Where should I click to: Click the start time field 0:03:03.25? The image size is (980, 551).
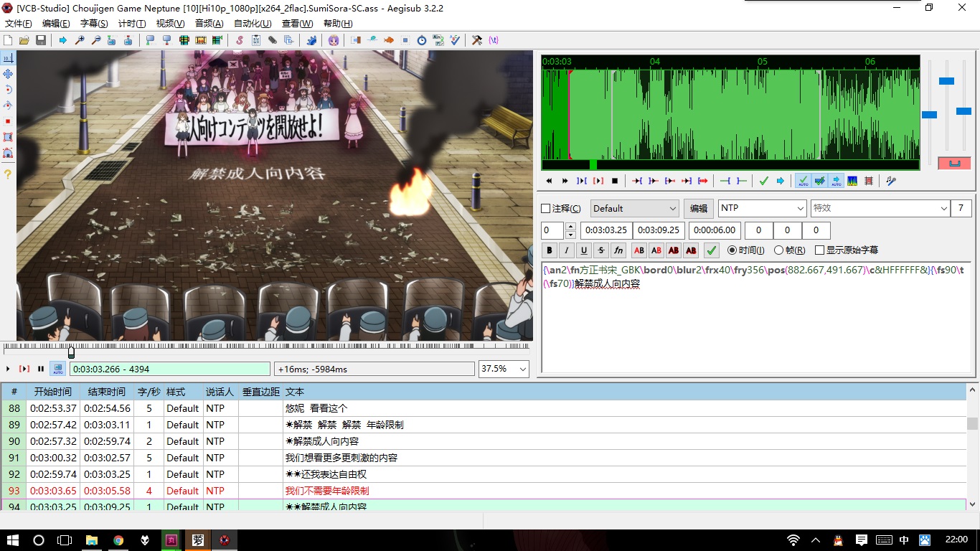[606, 230]
